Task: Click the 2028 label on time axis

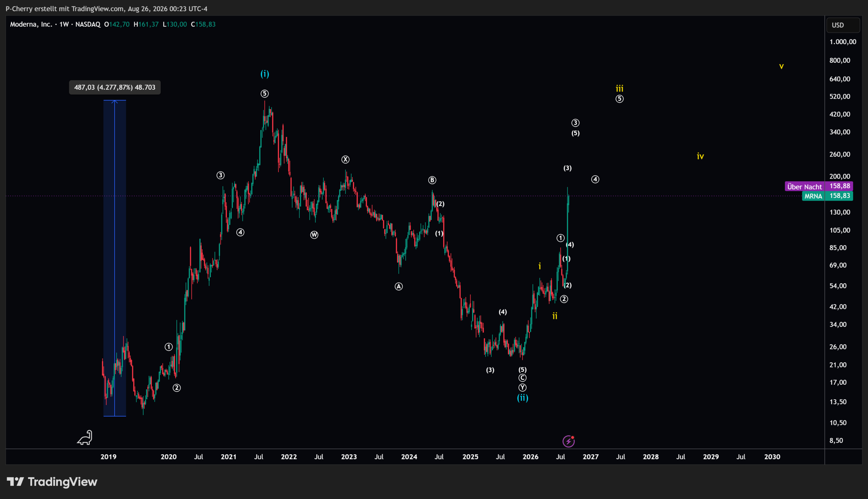Action: point(651,457)
